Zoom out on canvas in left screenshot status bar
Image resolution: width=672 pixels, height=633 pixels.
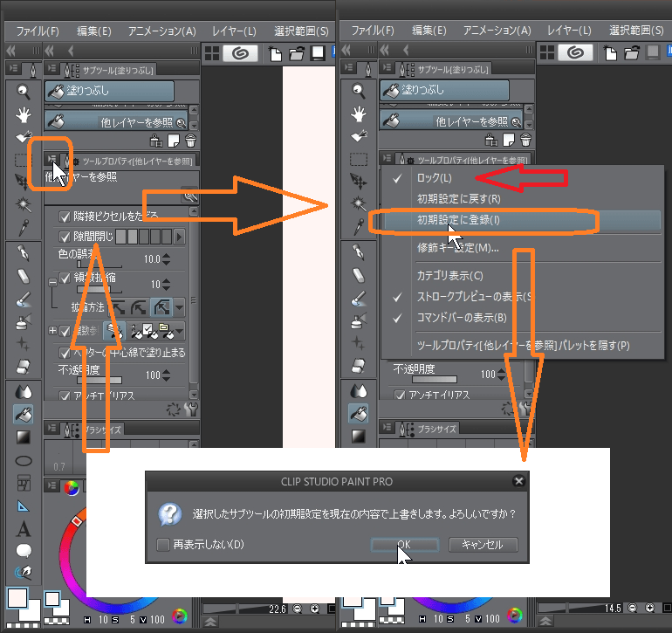coord(297,609)
